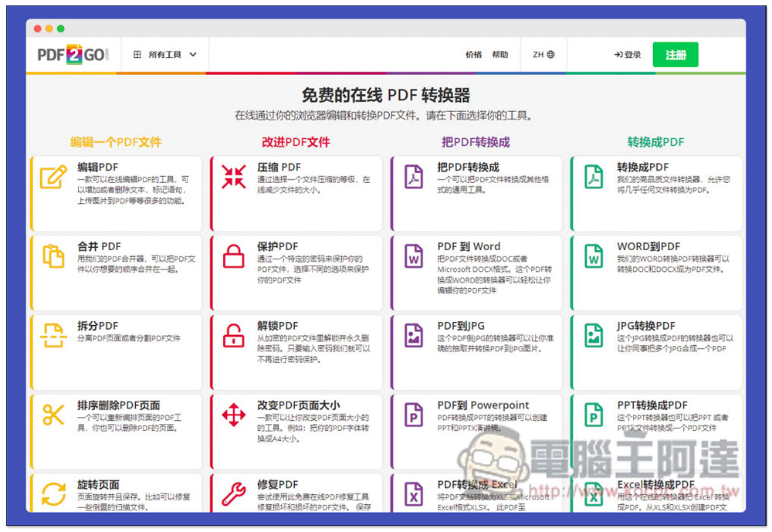
Task: Click the purple PDF 到 Word icon
Action: click(414, 256)
